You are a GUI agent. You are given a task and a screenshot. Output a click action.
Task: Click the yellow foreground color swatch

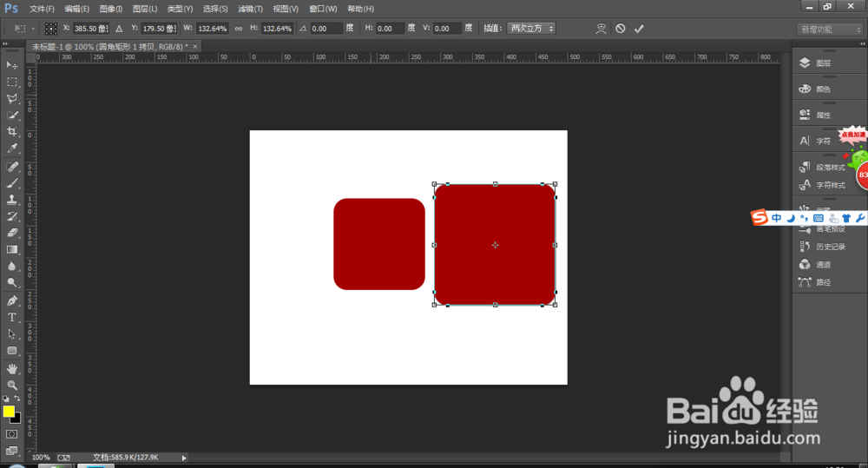point(8,411)
